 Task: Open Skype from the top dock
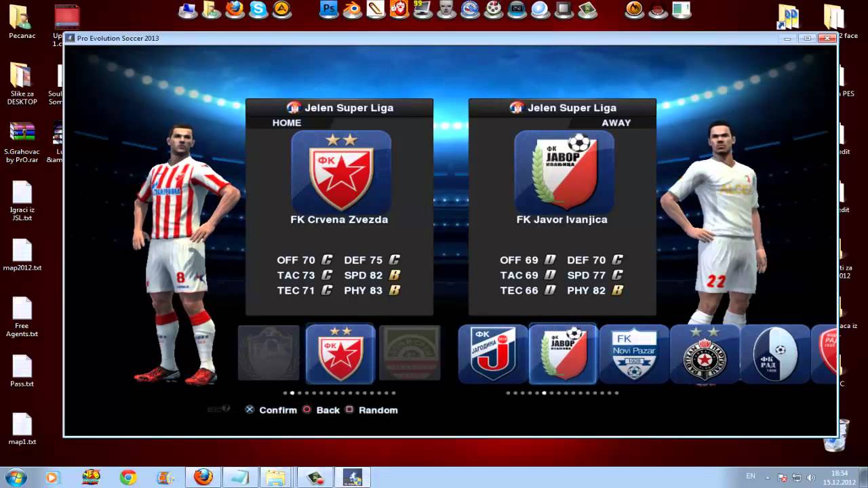(x=258, y=9)
